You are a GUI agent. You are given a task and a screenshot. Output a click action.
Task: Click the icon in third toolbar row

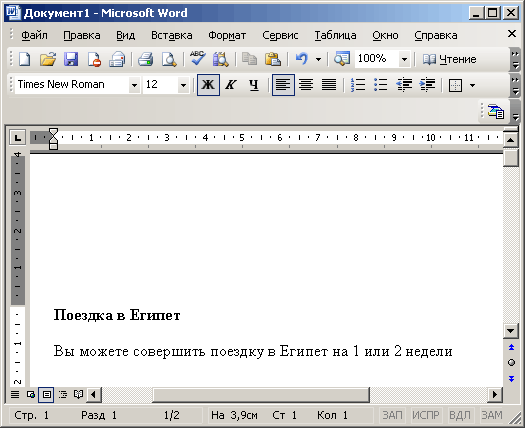(x=496, y=112)
